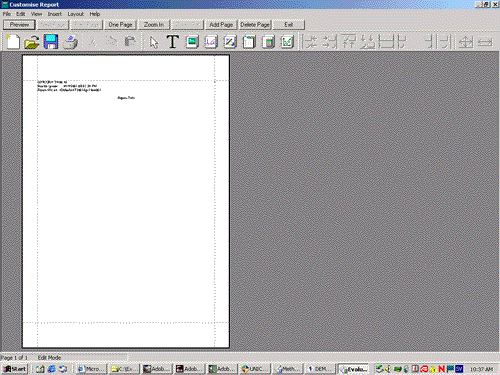Click the first alignment icon in toolbar
Image resolution: width=500 pixels, height=375 pixels.
coord(311,42)
